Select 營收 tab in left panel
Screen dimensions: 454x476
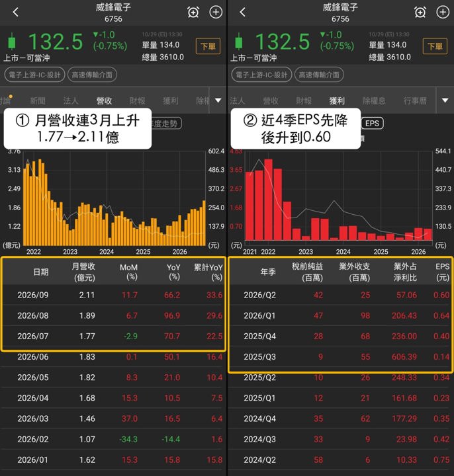click(104, 100)
